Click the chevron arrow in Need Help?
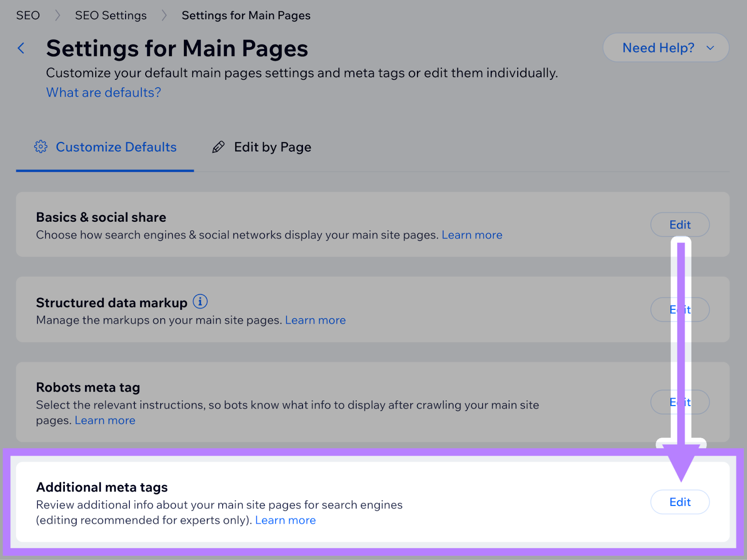Viewport: 747px width, 560px height. tap(710, 48)
